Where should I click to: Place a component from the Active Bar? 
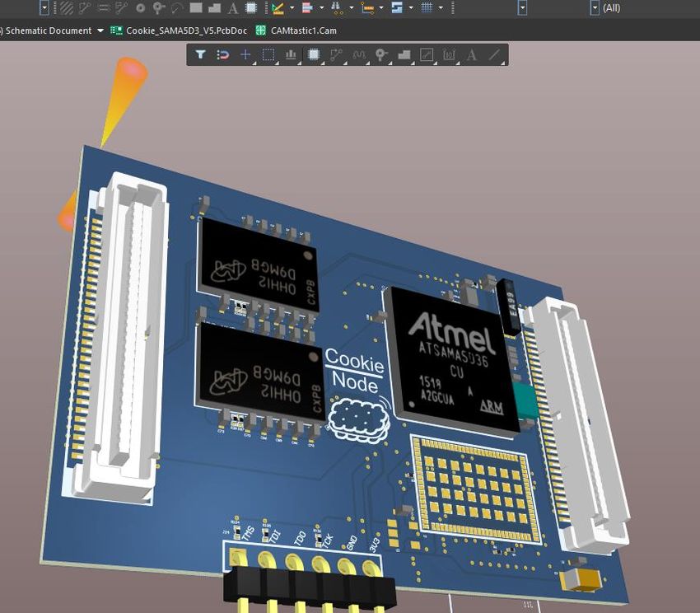pos(314,54)
